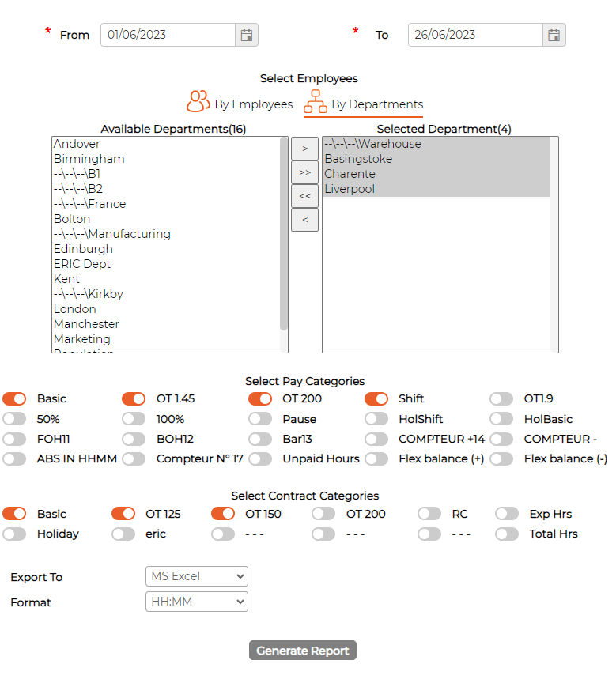Enable ABS IN HHMM pay category
The width and height of the screenshot is (616, 683).
click(x=14, y=458)
